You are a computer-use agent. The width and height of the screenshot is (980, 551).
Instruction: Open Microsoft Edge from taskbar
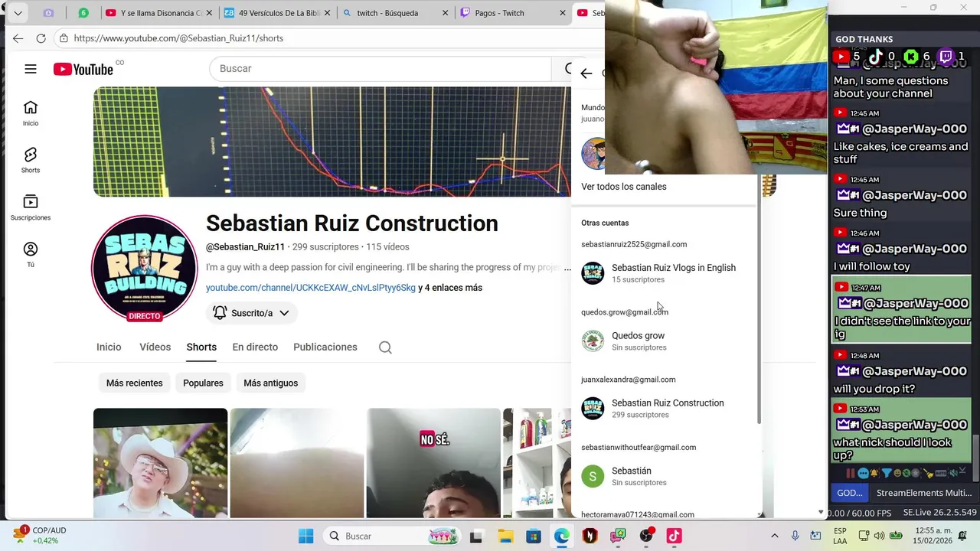tap(562, 536)
